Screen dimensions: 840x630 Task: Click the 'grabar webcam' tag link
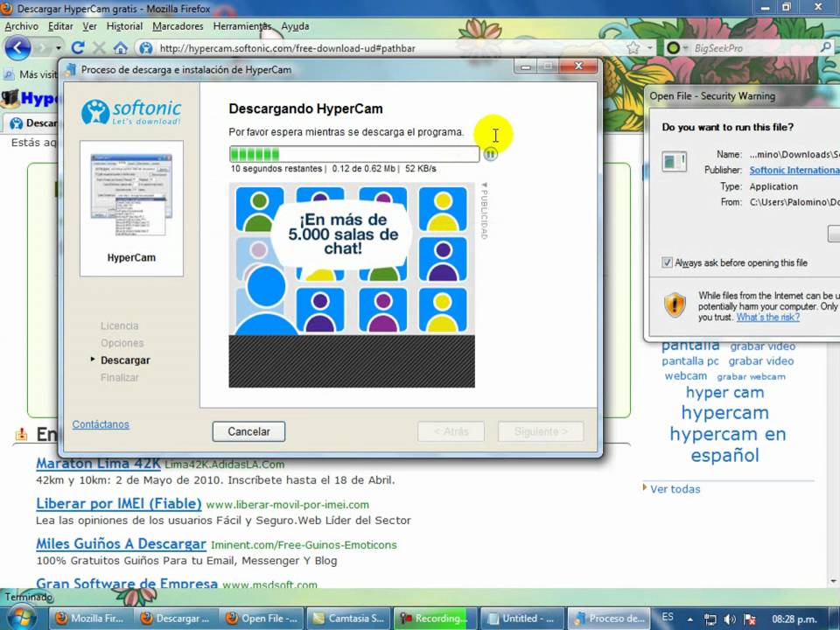[751, 376]
